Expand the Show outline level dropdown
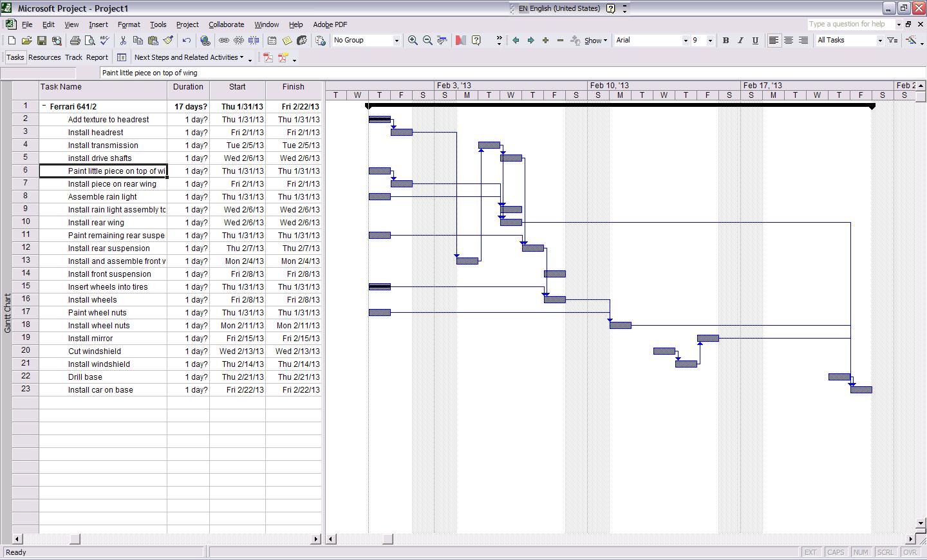 point(595,41)
